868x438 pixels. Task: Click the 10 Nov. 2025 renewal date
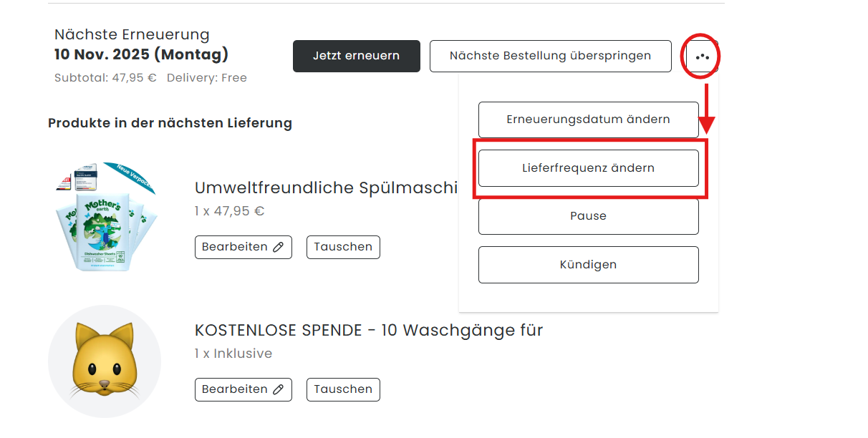pos(141,54)
